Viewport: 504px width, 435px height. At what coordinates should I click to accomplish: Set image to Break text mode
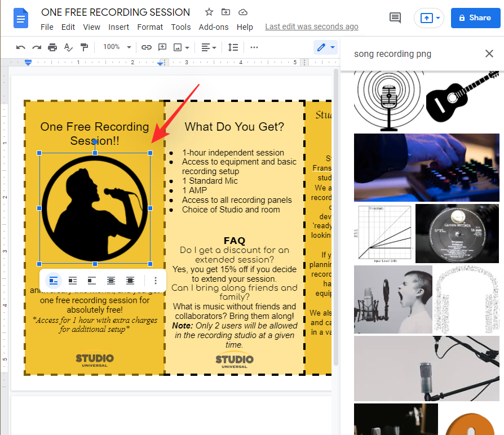coord(92,281)
